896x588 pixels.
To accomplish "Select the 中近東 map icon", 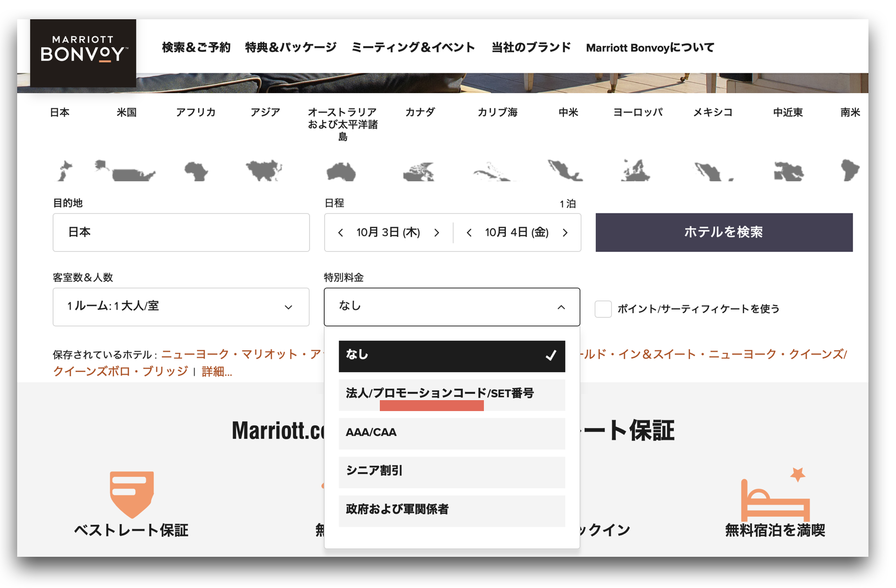I will tap(788, 171).
